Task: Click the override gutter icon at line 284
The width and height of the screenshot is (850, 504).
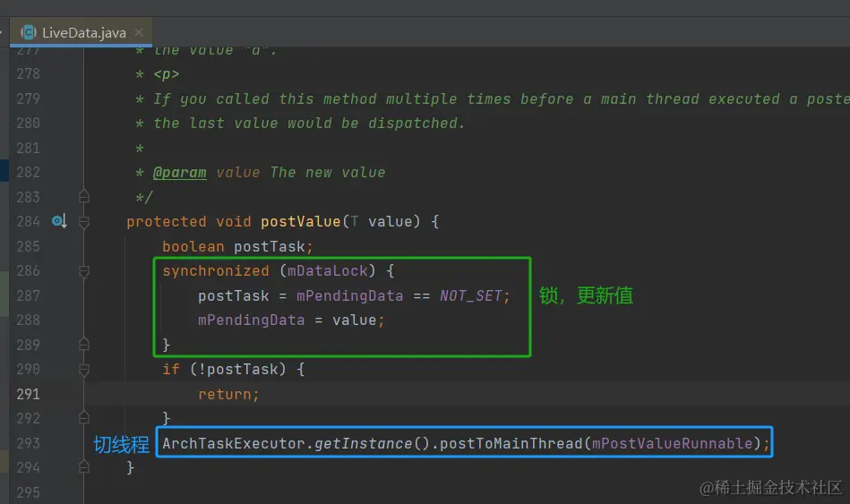Action: point(59,221)
